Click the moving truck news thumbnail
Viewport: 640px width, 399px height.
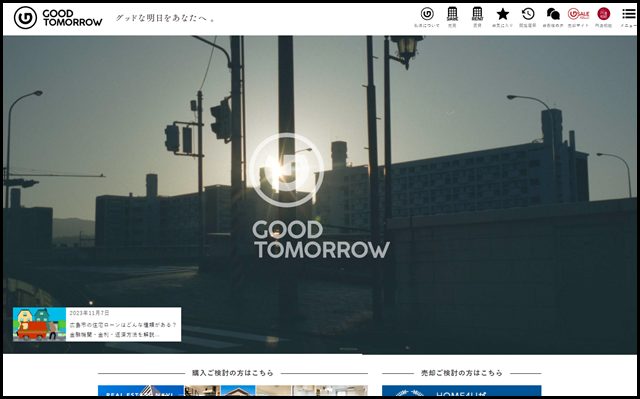point(39,324)
